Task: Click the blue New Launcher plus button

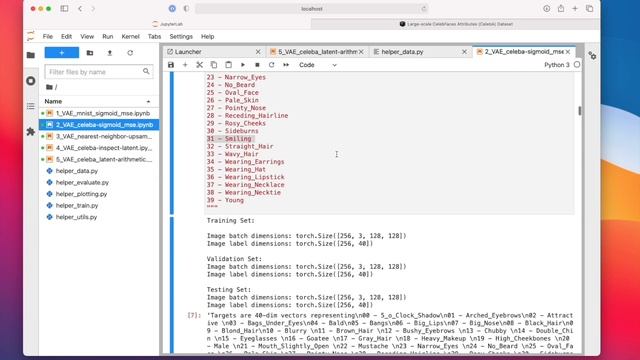Action: [62, 53]
